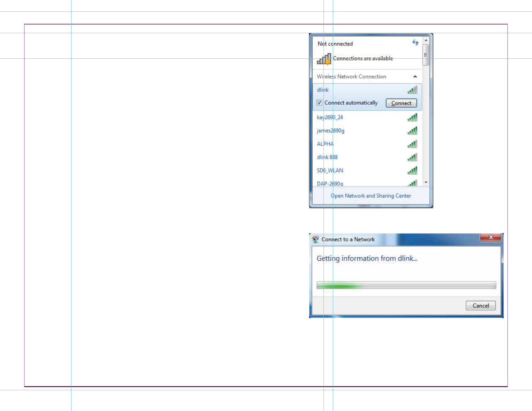Click the kay2690_24 signal strength icon

coord(412,117)
